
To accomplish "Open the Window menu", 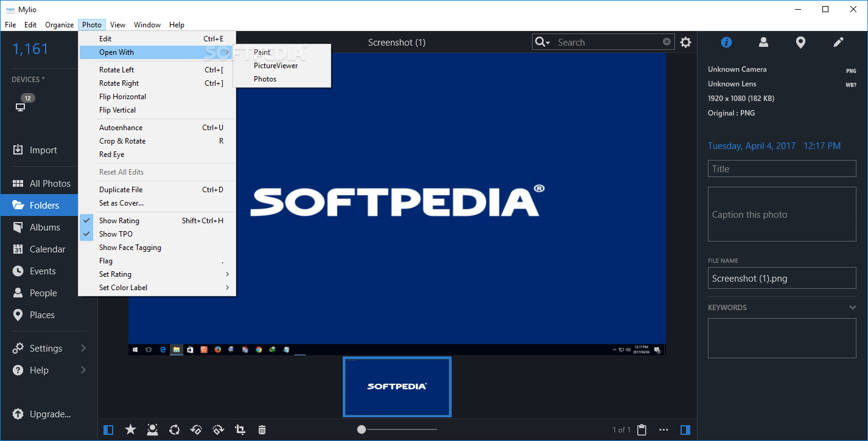I will [x=147, y=25].
